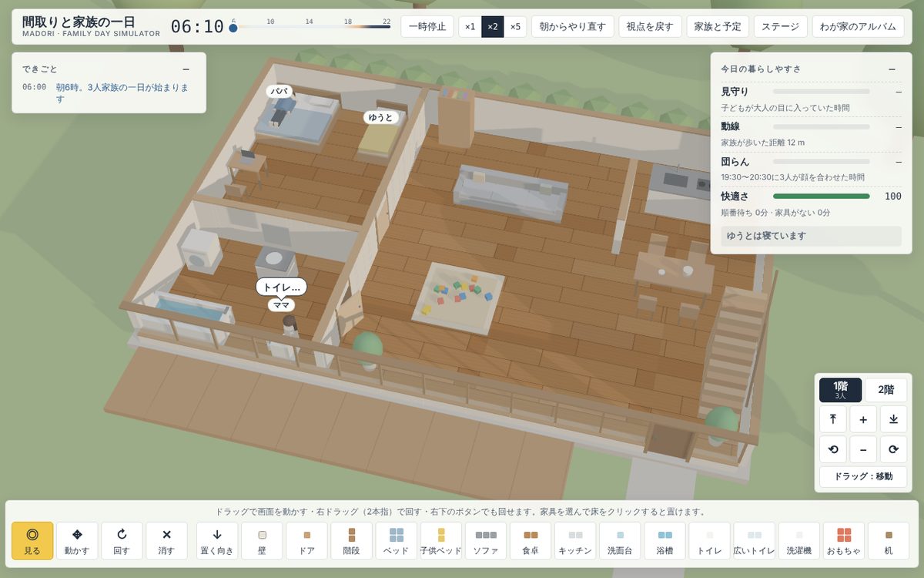924x578 pixels.
Task: Set simulation speed to ×5
Action: 515,26
